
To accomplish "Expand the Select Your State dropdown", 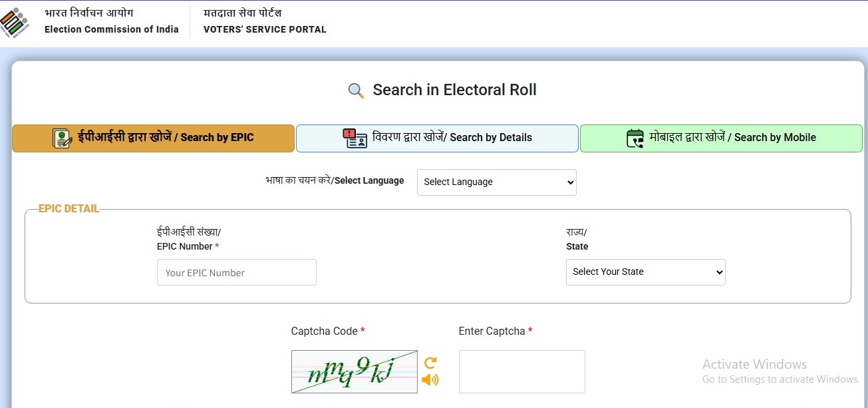I will point(645,272).
